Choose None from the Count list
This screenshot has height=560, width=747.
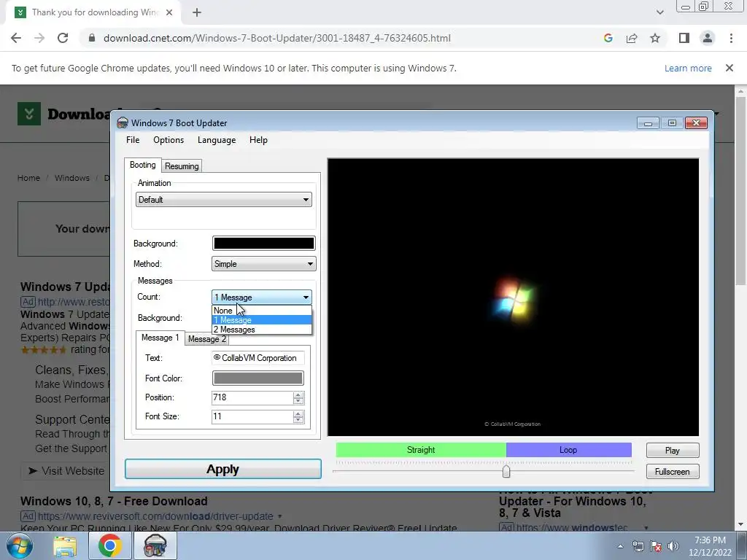coord(262,311)
